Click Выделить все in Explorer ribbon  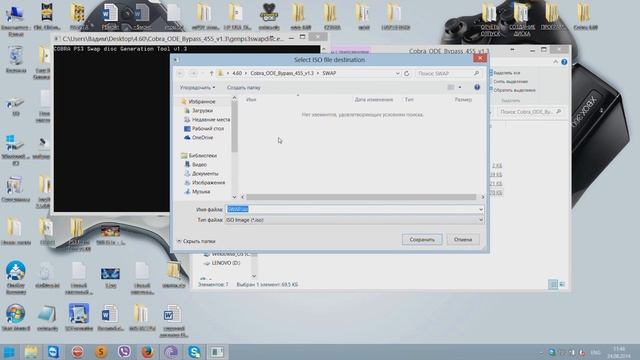(507, 73)
